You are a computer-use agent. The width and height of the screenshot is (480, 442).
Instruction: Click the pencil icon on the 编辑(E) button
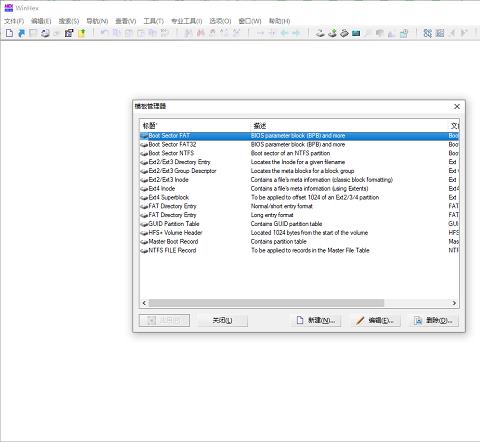tap(360, 320)
